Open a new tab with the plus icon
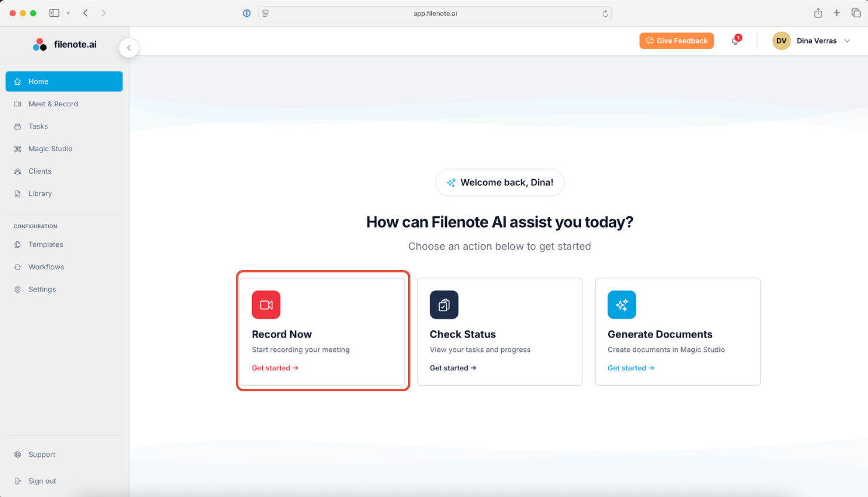The height and width of the screenshot is (497, 868). tap(837, 13)
